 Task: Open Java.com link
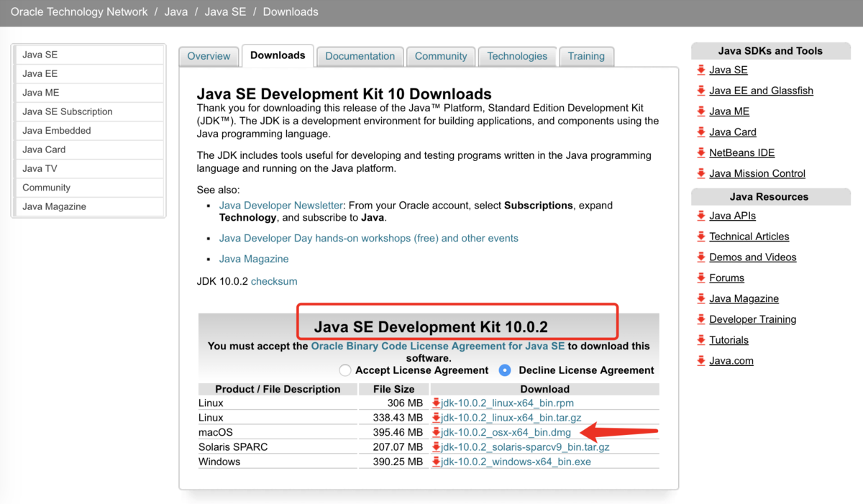tap(731, 361)
